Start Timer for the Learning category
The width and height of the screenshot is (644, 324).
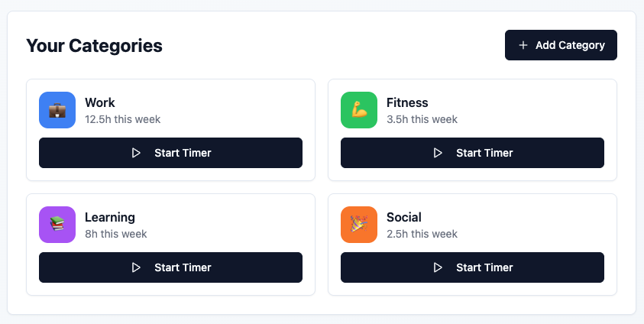[x=170, y=267]
